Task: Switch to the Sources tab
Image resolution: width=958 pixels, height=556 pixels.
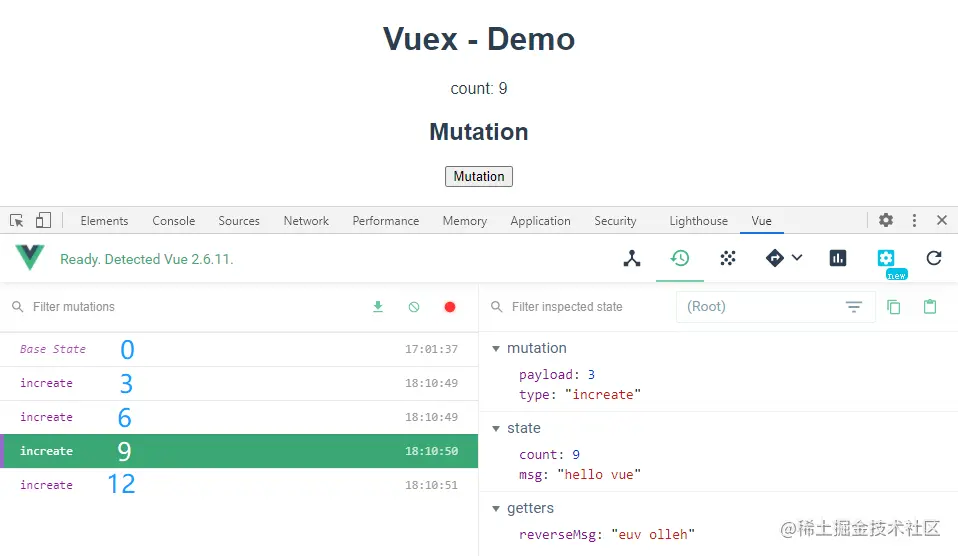Action: [x=239, y=221]
